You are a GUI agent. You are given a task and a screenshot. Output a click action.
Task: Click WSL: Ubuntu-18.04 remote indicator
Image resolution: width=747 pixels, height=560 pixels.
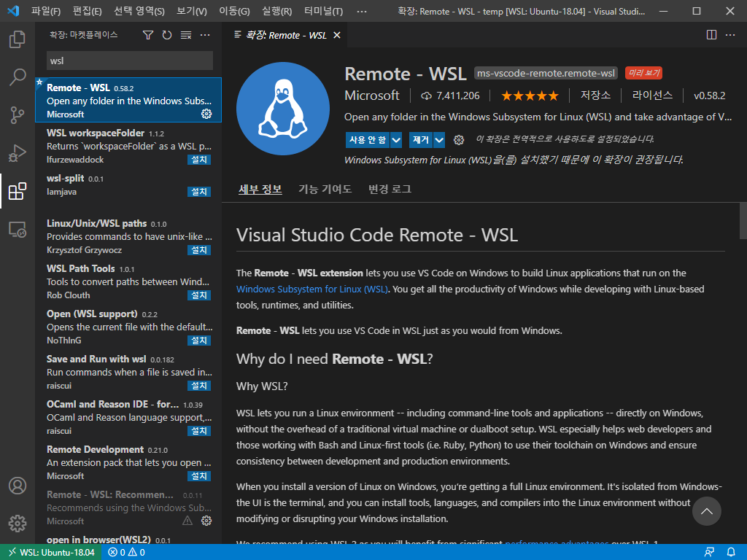(52, 553)
